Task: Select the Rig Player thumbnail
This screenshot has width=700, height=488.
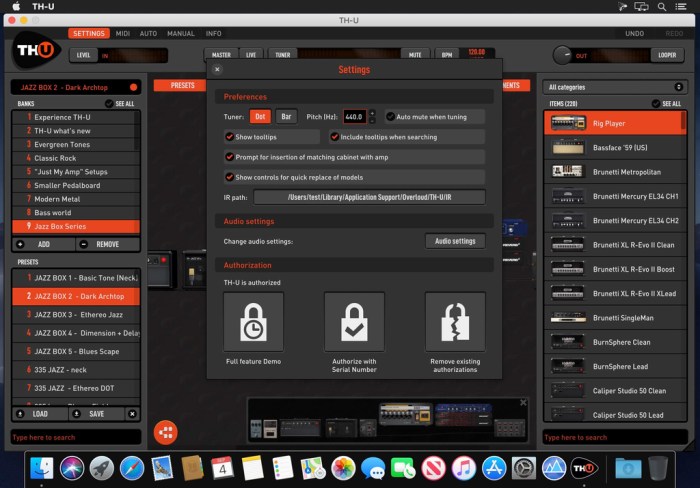Action: point(568,123)
